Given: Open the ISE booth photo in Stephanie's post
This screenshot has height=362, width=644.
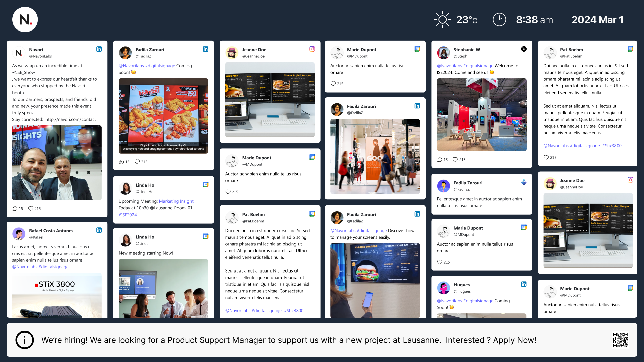Looking at the screenshot, I should (482, 115).
